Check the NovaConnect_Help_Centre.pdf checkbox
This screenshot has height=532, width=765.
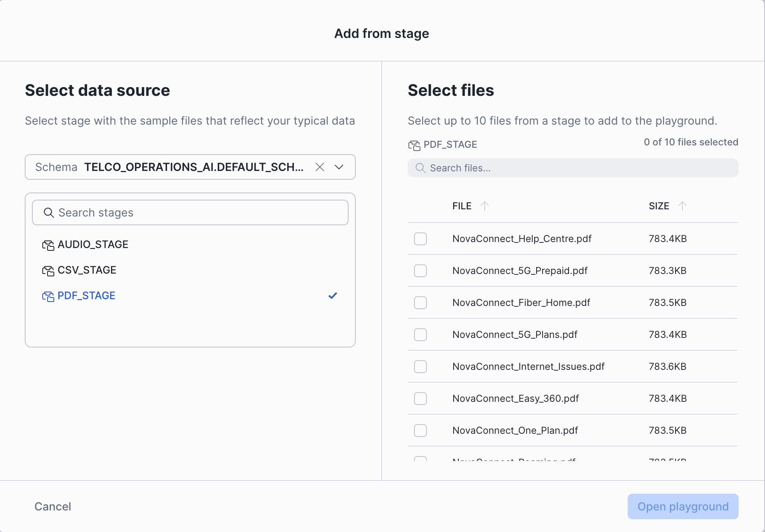[420, 239]
